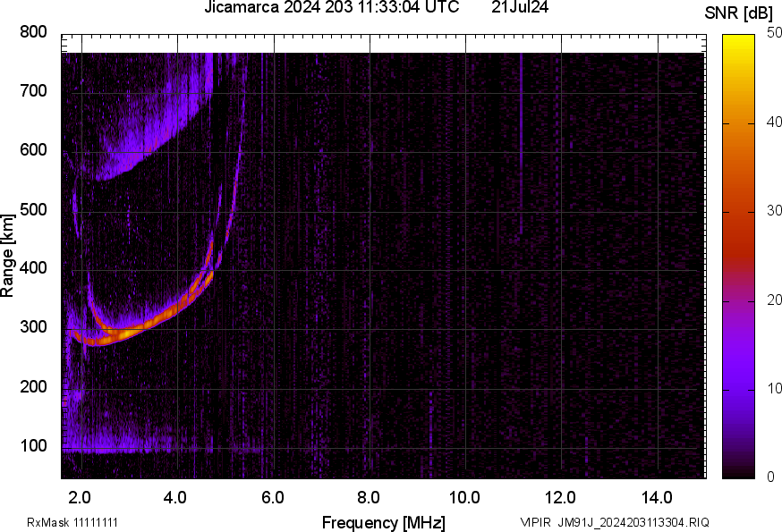Click the 8.0 frequency tick label
The image size is (782, 532).
[368, 497]
